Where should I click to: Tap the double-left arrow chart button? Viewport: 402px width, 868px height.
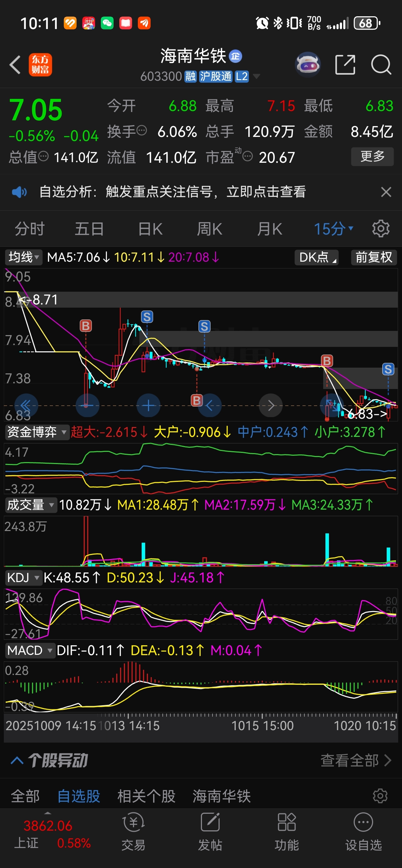(x=26, y=405)
